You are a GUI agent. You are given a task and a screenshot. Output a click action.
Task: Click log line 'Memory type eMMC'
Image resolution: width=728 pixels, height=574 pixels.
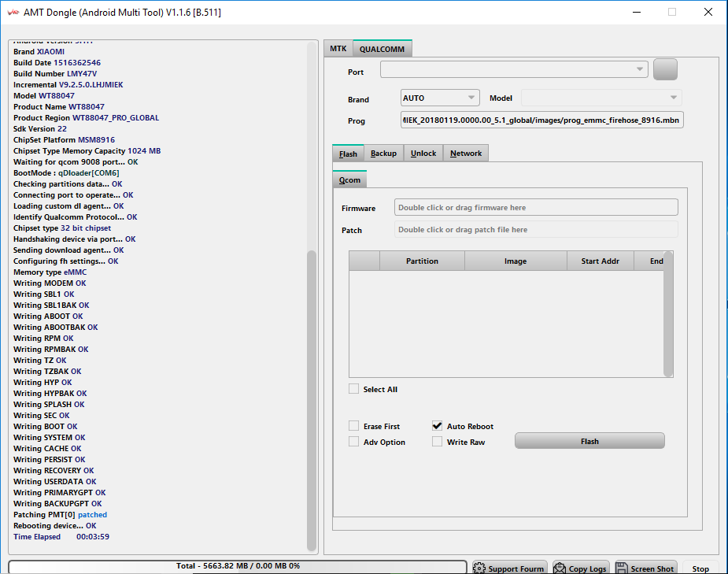pyautogui.click(x=50, y=272)
